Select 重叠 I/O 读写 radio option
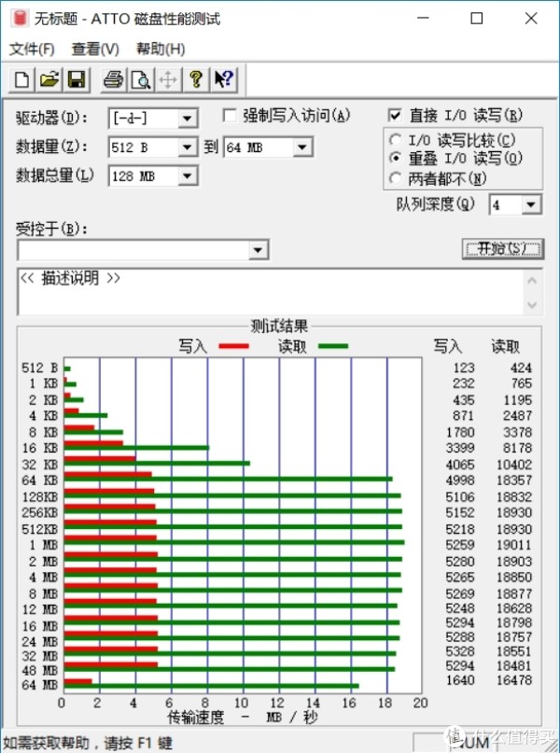 [x=395, y=158]
